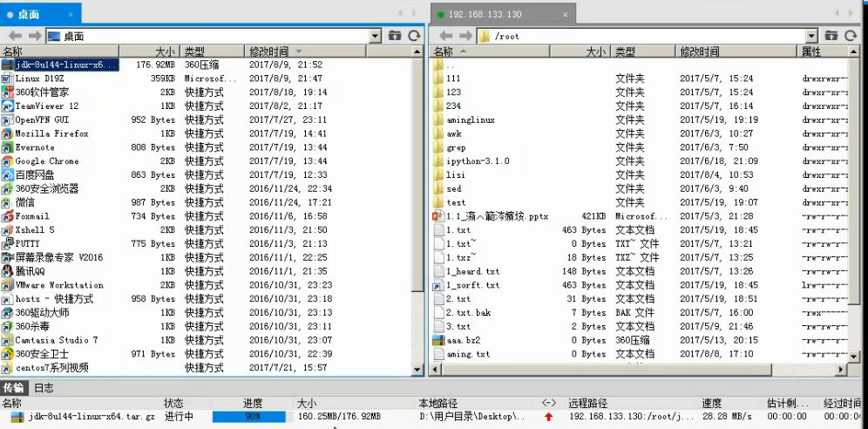Sort local files by 名称 column
The width and height of the screenshot is (868, 429).
click(x=60, y=51)
